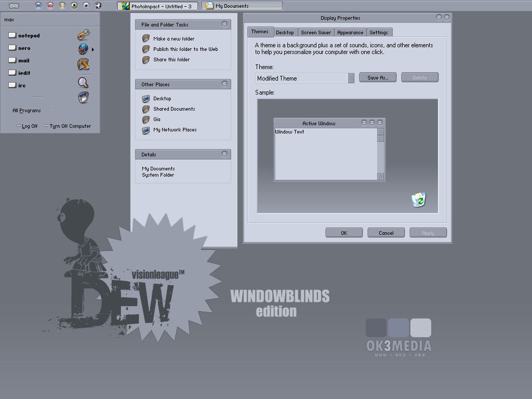Open My Network Places link
Viewport: 532px width, 399px height.
click(169, 129)
